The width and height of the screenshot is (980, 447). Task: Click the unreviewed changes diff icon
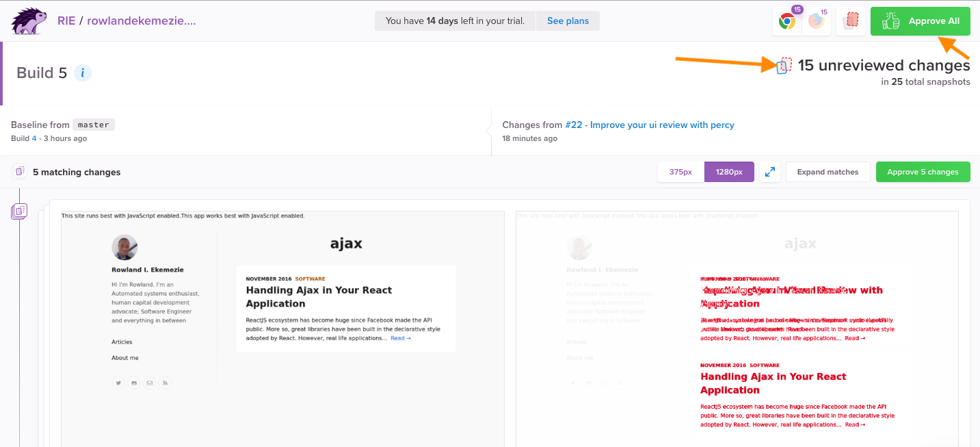(x=784, y=66)
